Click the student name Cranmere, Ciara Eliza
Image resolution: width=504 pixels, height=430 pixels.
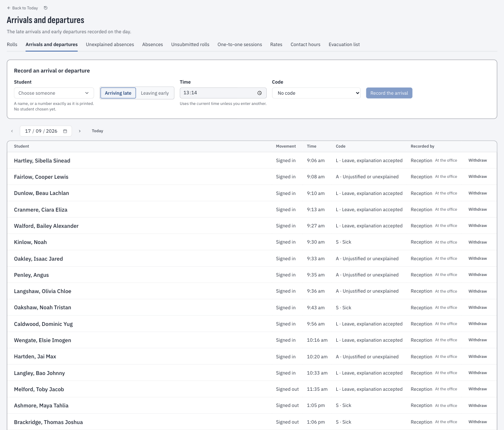(x=41, y=210)
